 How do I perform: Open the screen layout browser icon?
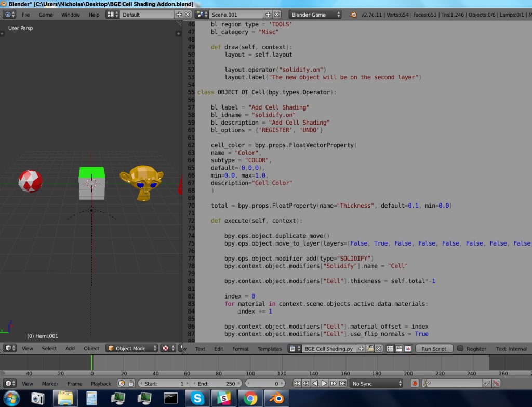[x=113, y=15]
